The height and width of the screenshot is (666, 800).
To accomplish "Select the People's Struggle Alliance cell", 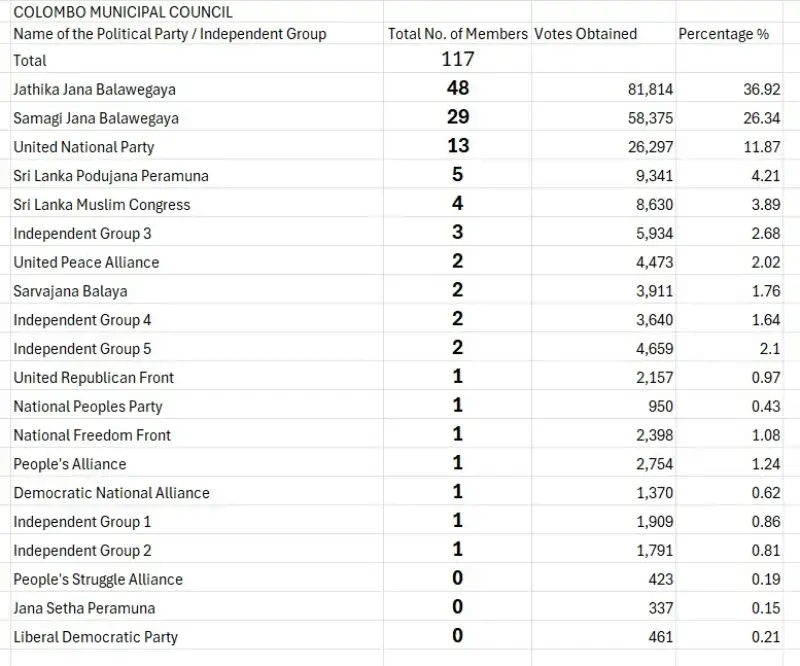I will pyautogui.click(x=98, y=580).
